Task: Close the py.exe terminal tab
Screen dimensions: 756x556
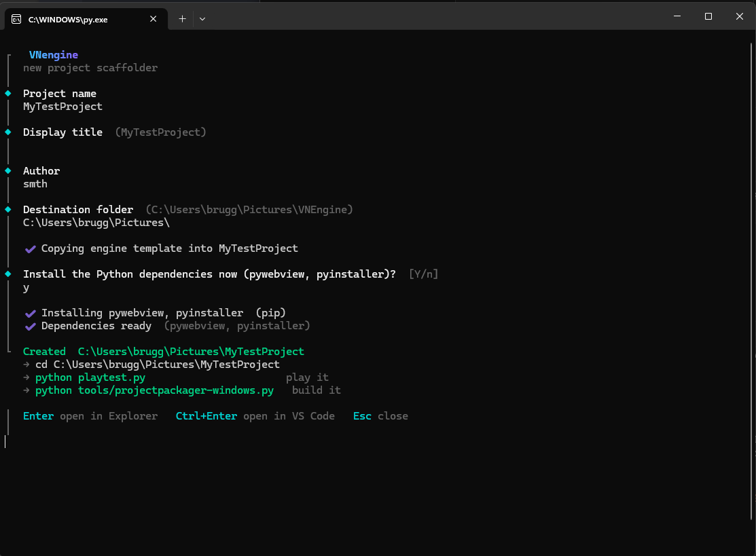Action: pos(154,19)
